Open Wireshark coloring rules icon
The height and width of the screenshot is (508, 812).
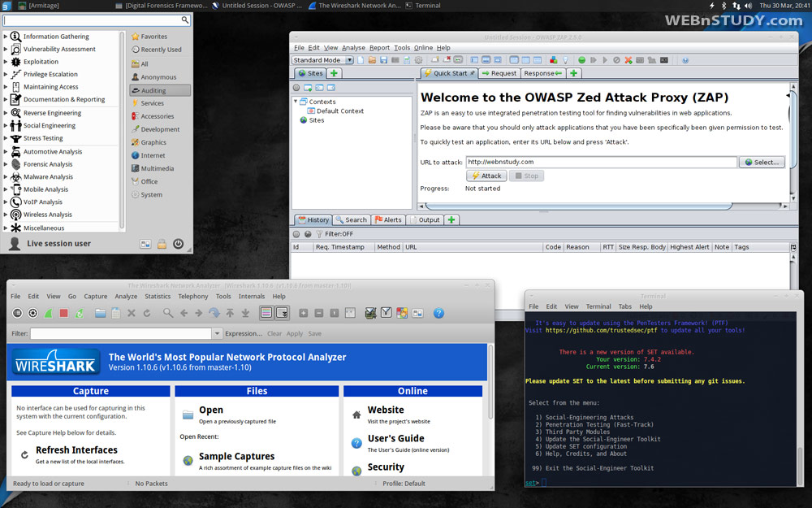click(402, 313)
